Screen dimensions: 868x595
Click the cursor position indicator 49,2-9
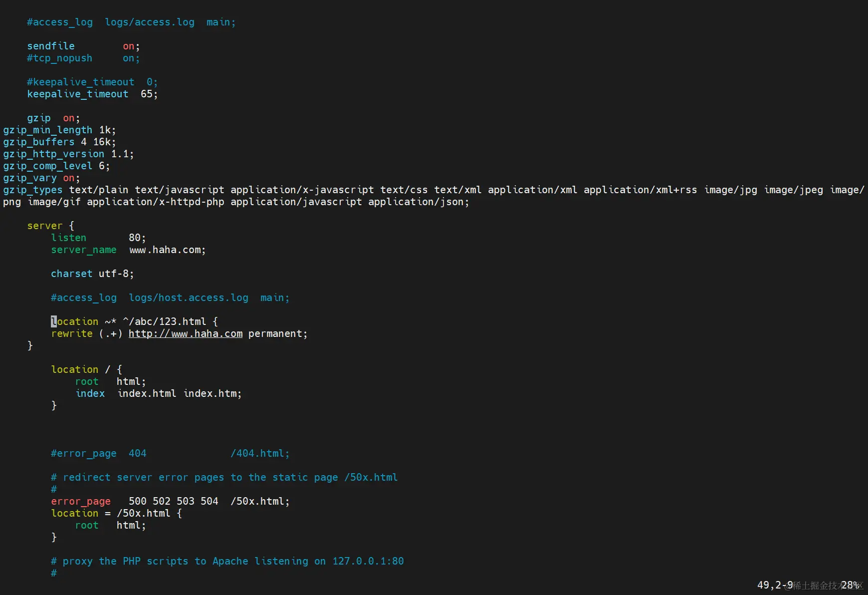click(x=775, y=585)
